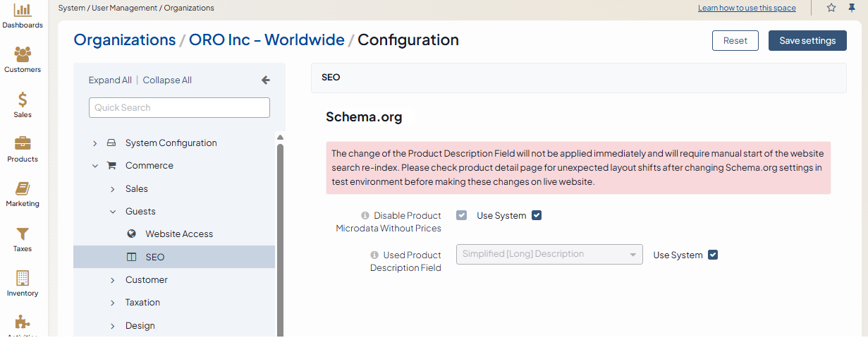The width and height of the screenshot is (868, 357).
Task: Select Website Access in the tree
Action: point(179,234)
